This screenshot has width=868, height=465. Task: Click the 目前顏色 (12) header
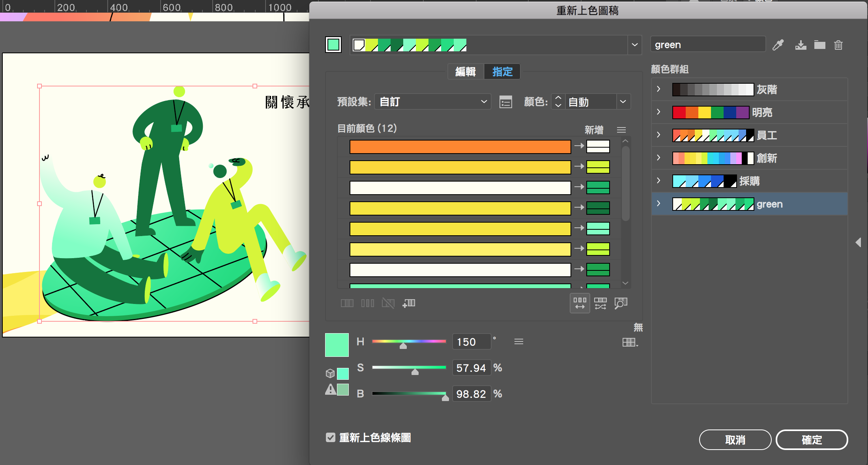pos(367,128)
